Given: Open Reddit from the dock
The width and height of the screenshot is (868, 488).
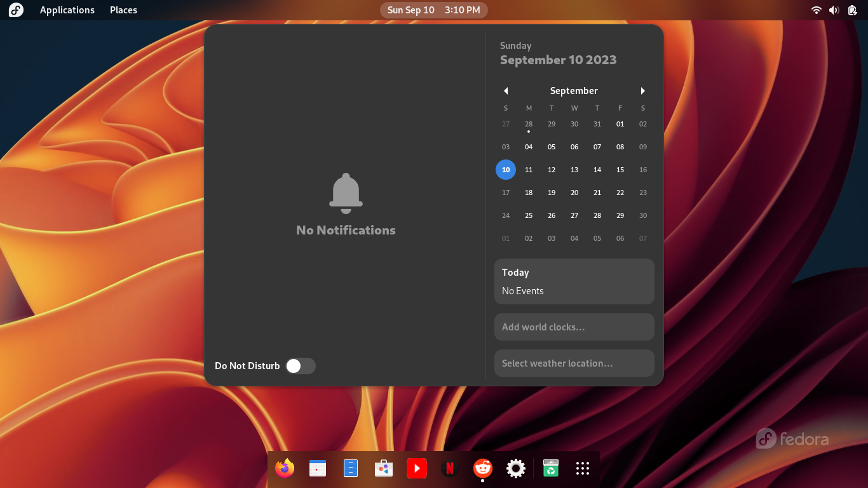Looking at the screenshot, I should [483, 469].
